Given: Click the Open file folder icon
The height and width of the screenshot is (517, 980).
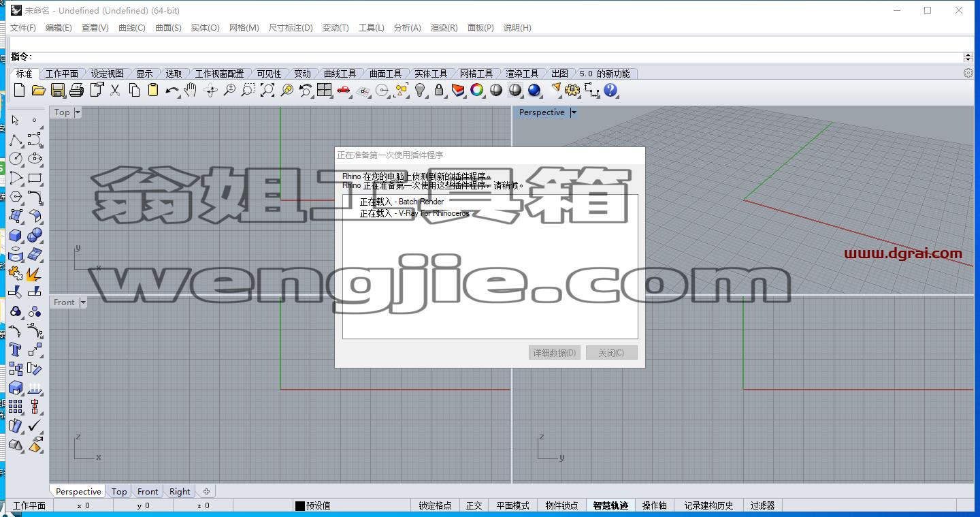Looking at the screenshot, I should click(x=38, y=90).
